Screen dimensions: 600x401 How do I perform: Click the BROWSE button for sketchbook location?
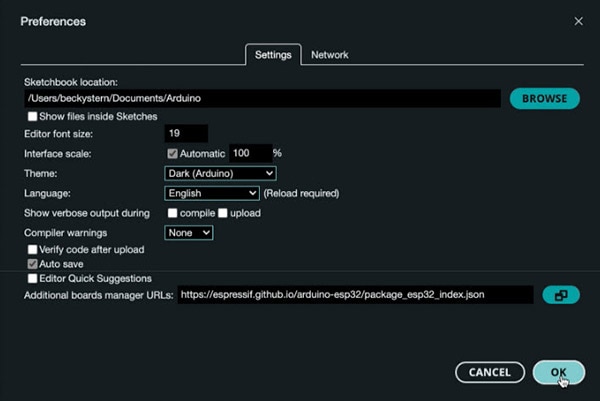coord(545,98)
